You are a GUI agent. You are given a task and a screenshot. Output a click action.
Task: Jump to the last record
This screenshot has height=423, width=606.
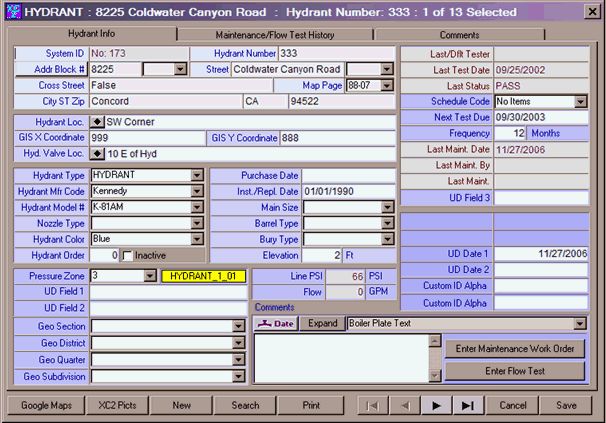point(468,406)
